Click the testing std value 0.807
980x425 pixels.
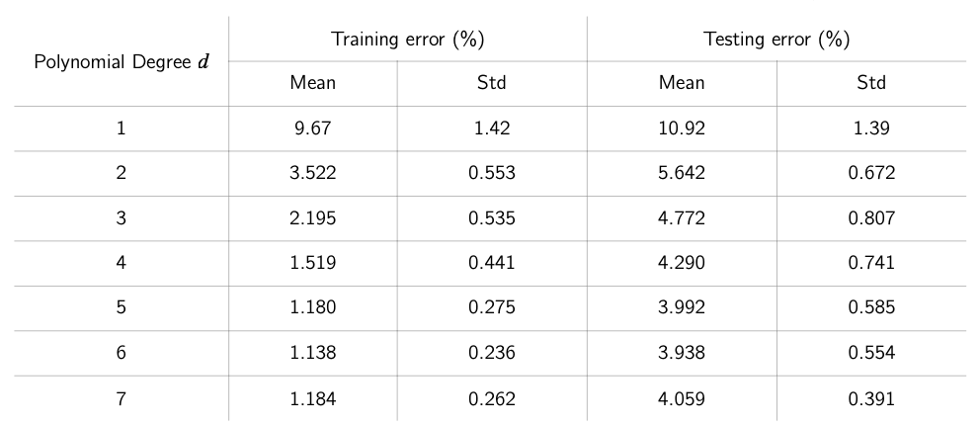871,218
